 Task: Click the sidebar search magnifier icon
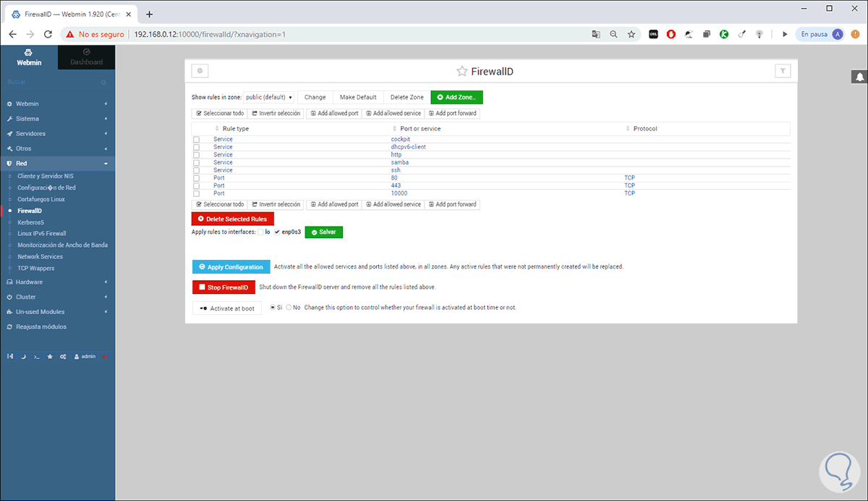point(104,83)
